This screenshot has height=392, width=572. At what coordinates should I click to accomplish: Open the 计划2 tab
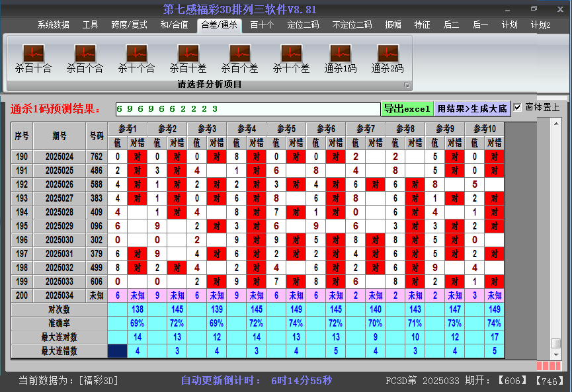coord(541,25)
